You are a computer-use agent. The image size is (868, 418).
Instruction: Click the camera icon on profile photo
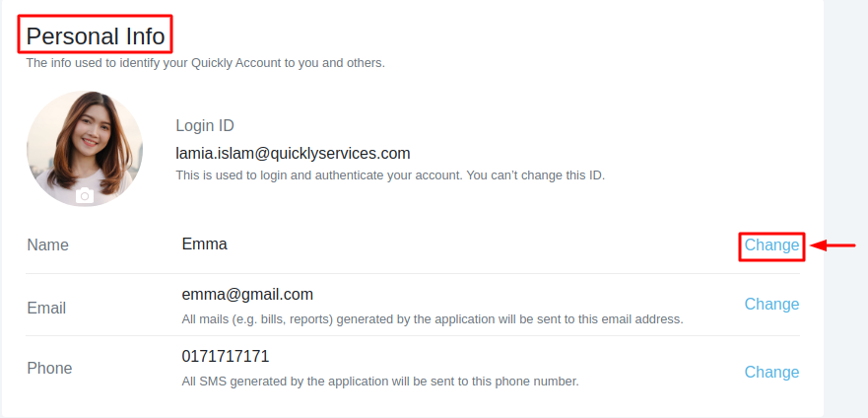85,195
